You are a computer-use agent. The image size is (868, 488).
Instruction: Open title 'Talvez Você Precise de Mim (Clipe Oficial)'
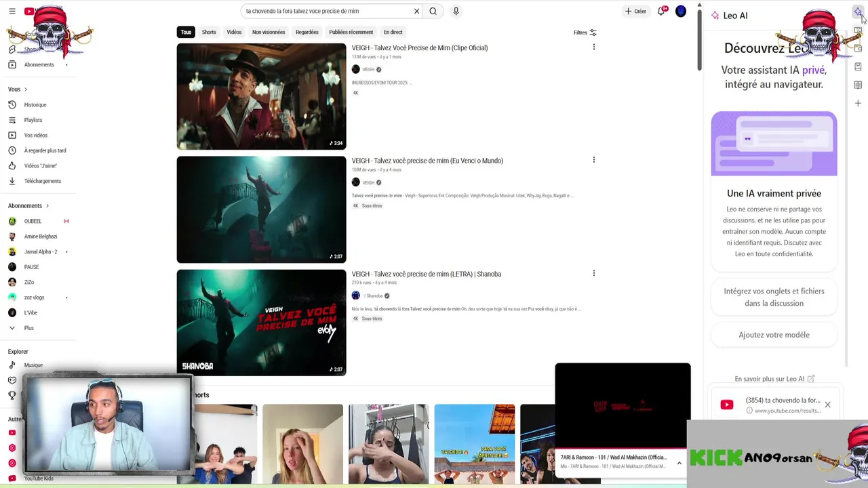click(x=419, y=48)
